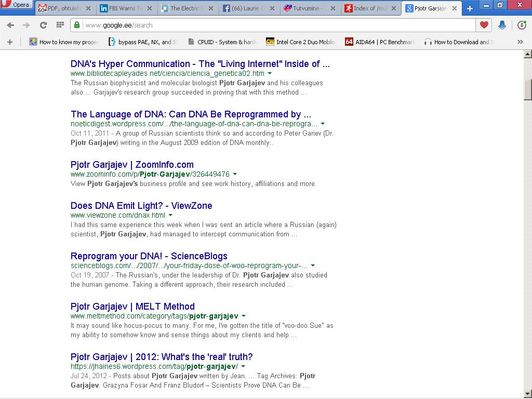Open result Pjotr Garjajev | ZoomInfo.com
Image resolution: width=532 pixels, height=399 pixels.
[x=132, y=165]
